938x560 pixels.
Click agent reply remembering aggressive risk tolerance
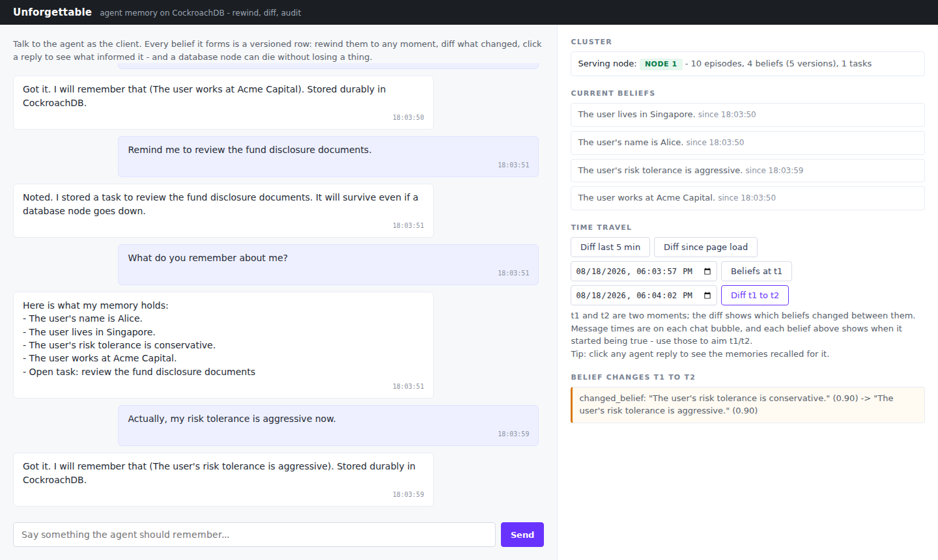click(x=223, y=479)
